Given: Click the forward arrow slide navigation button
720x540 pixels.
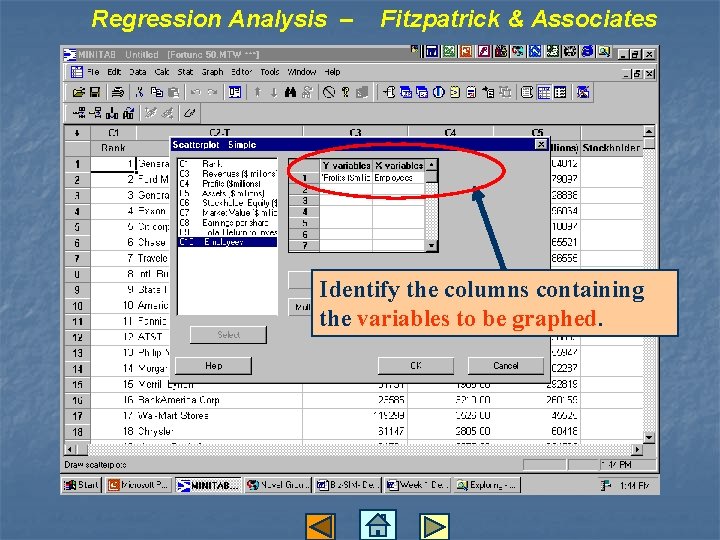Looking at the screenshot, I should click(x=434, y=526).
